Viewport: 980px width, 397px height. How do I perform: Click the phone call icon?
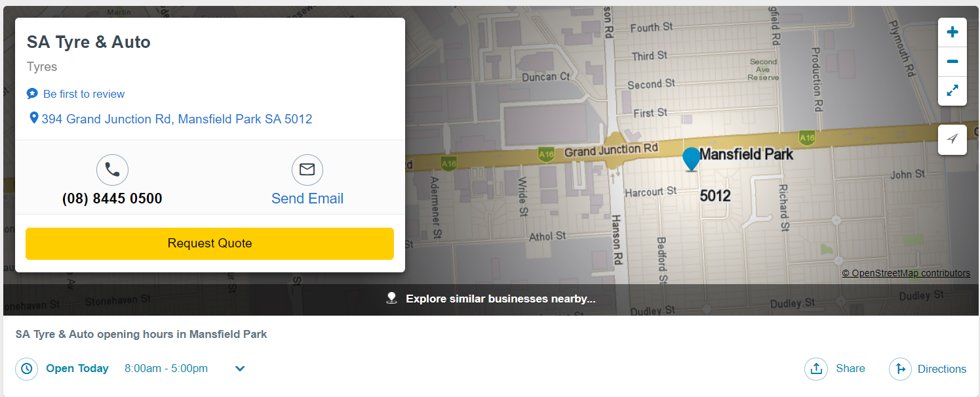pos(112,170)
